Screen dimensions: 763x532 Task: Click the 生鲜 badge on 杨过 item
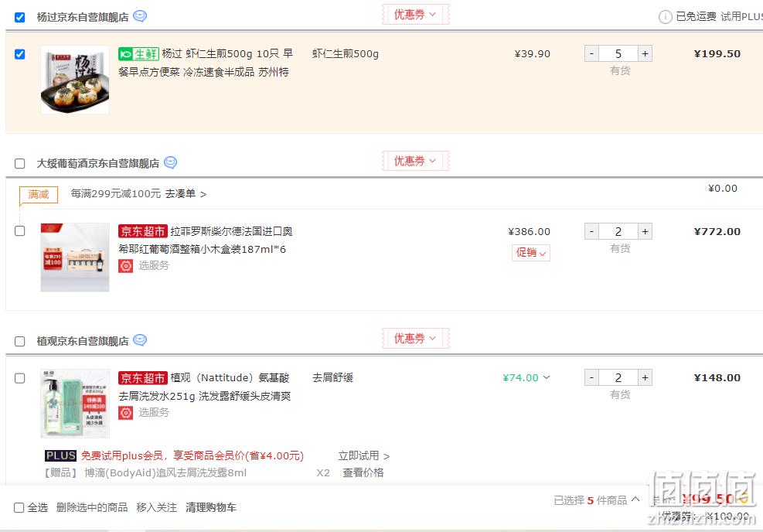tap(138, 54)
